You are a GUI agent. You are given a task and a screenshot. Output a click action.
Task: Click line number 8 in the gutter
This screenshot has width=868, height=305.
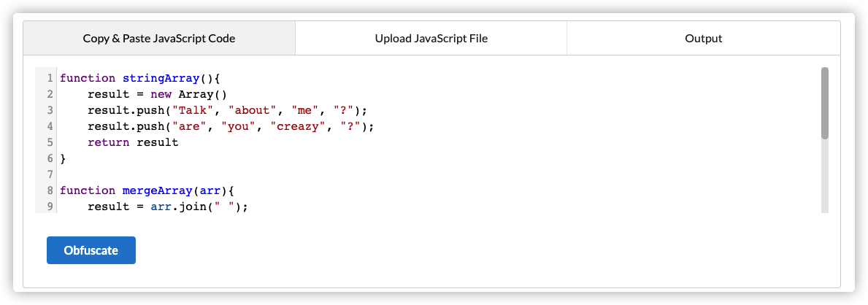point(49,190)
